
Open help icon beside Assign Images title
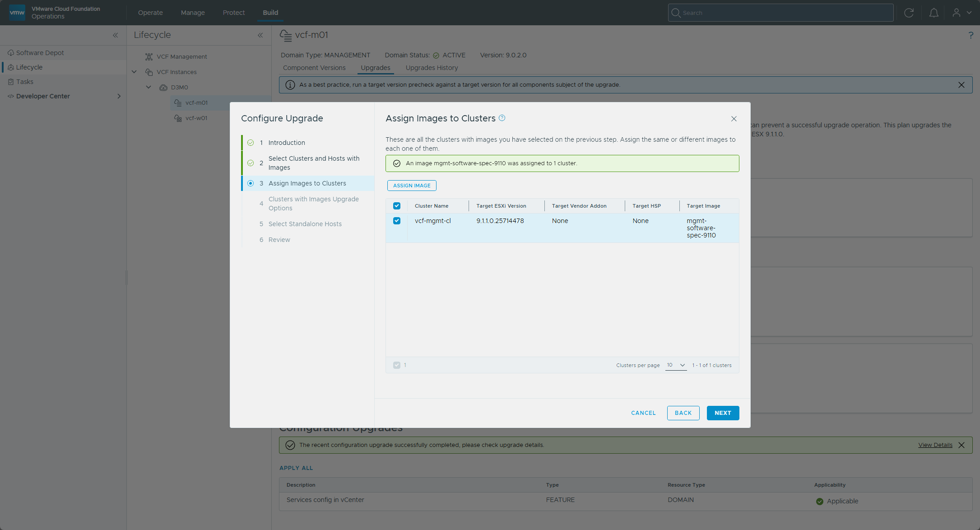502,118
